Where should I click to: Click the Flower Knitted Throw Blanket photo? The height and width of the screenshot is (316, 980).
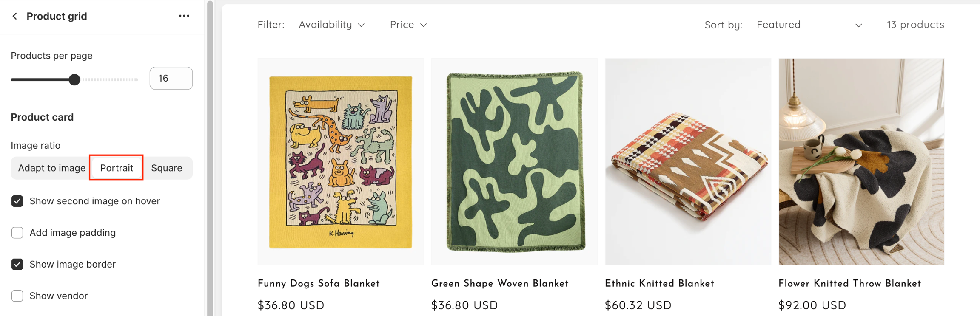[x=861, y=161]
